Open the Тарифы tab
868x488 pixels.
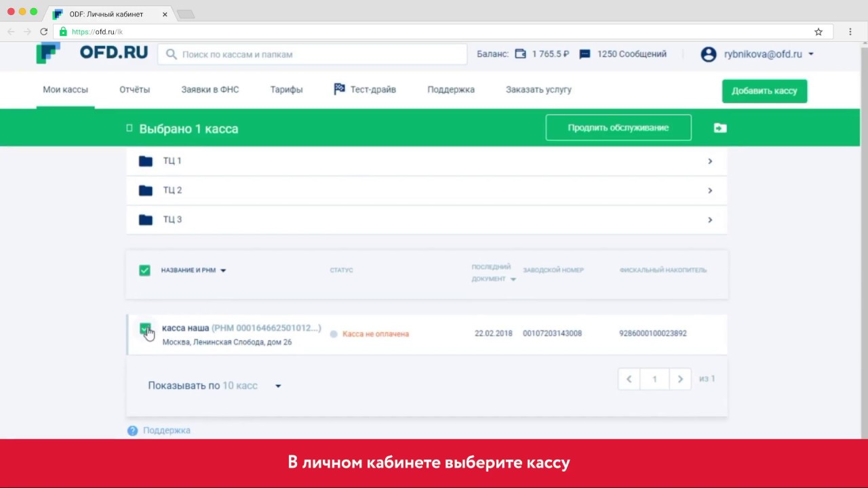(286, 89)
